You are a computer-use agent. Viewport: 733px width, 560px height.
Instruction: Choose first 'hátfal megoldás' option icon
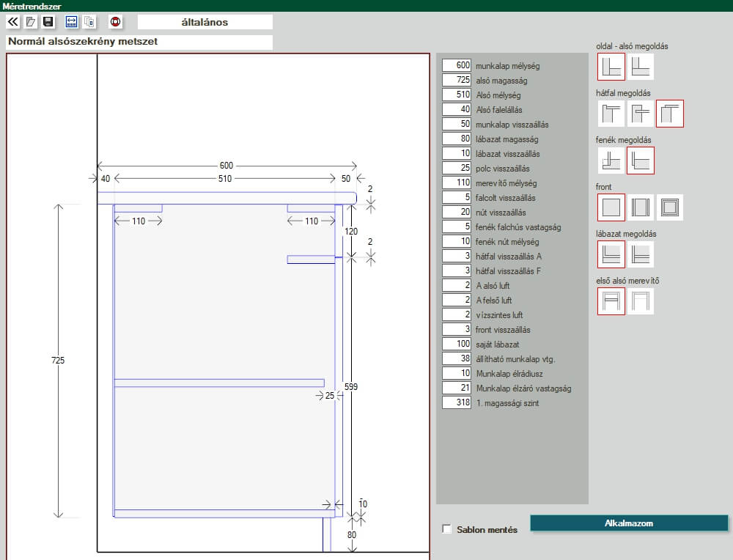coord(611,114)
